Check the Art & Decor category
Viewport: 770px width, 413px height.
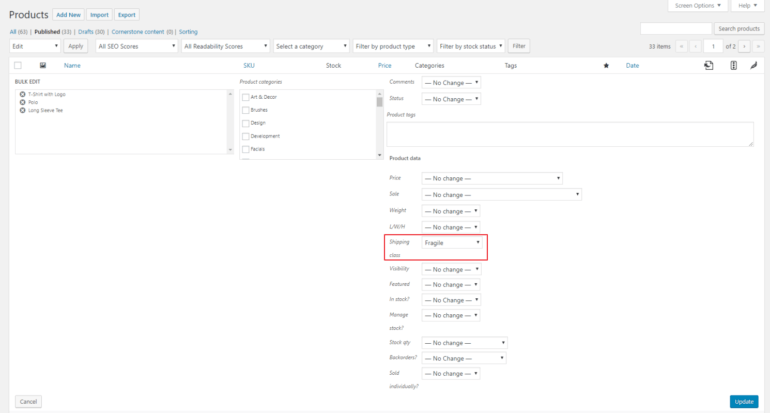pyautogui.click(x=246, y=97)
